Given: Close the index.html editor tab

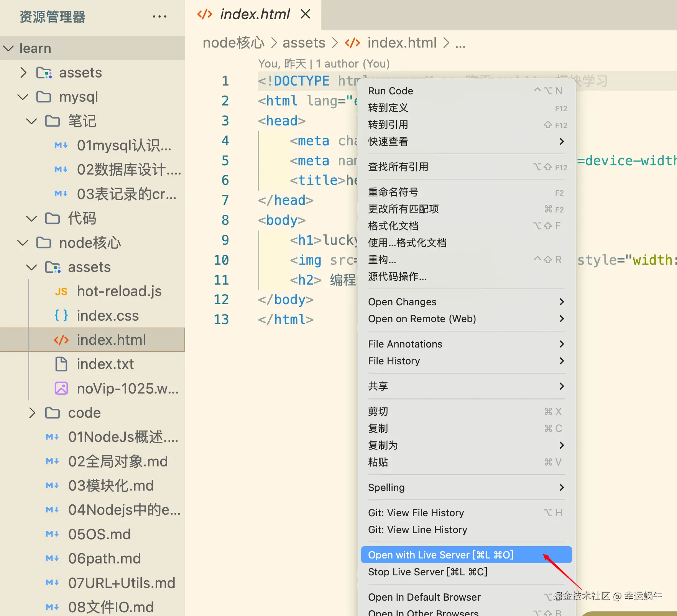Looking at the screenshot, I should click(x=306, y=14).
